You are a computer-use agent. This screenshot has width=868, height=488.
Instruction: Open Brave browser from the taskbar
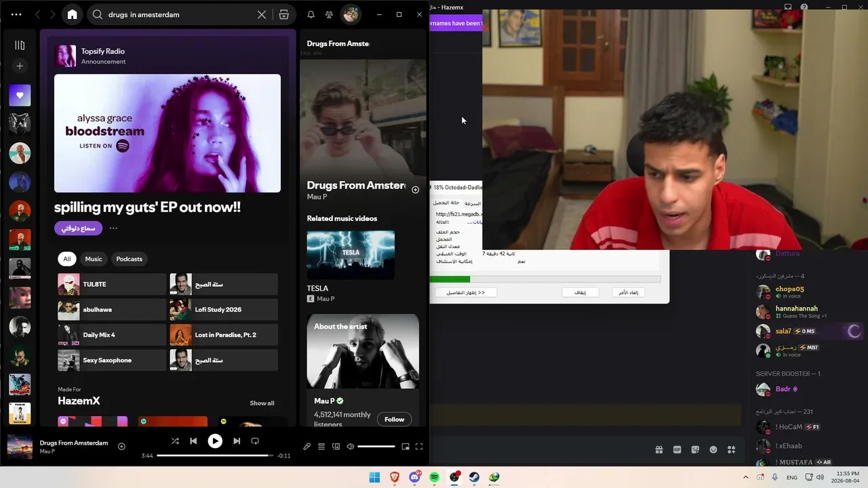395,477
